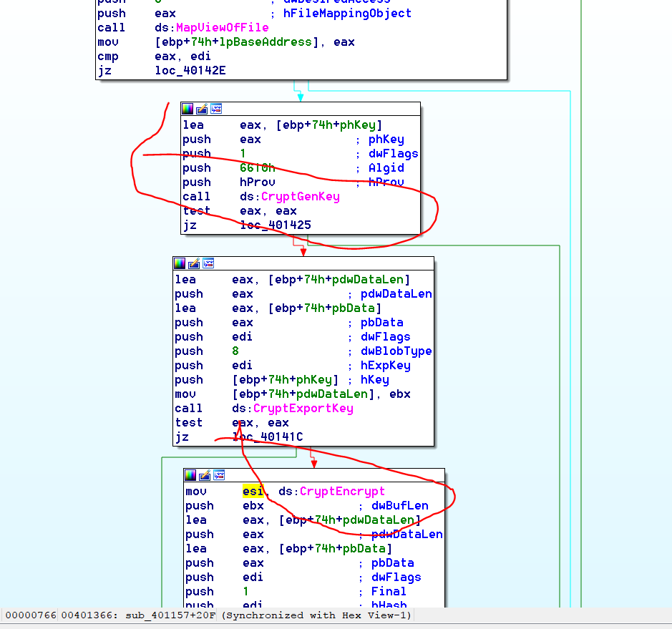This screenshot has height=629, width=672.
Task: Click the loc_401425 jump target
Action: click(x=276, y=225)
